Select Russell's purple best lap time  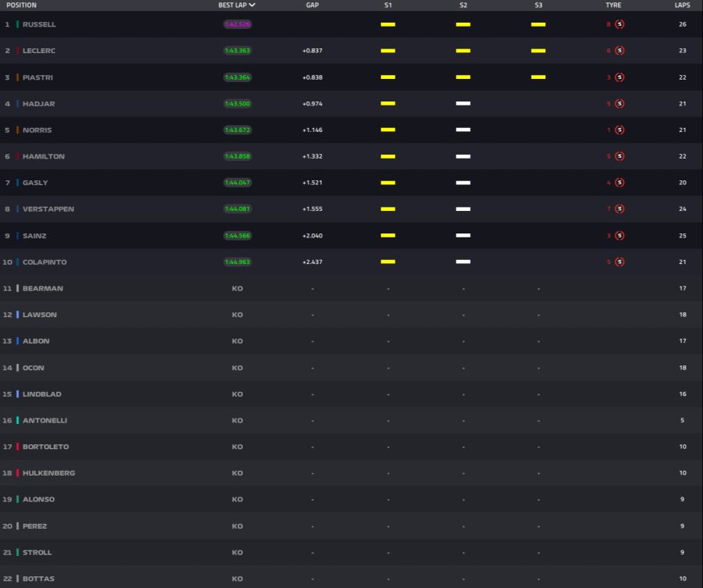(x=237, y=24)
